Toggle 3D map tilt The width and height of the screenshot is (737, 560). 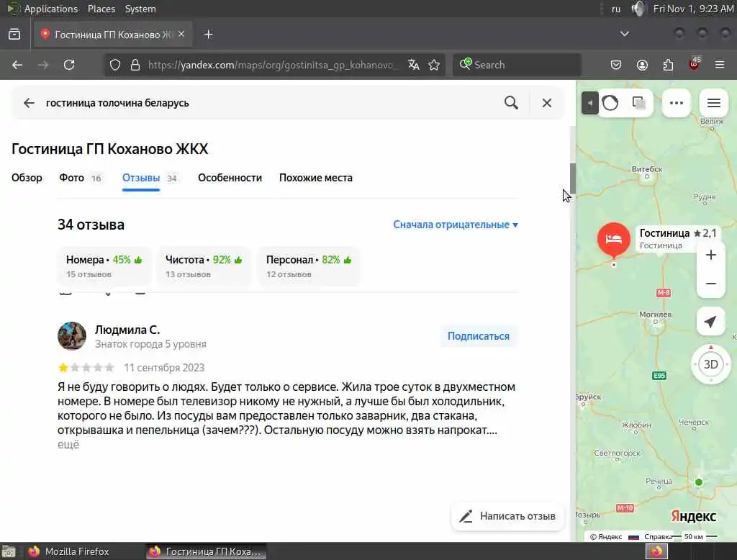[x=710, y=364]
